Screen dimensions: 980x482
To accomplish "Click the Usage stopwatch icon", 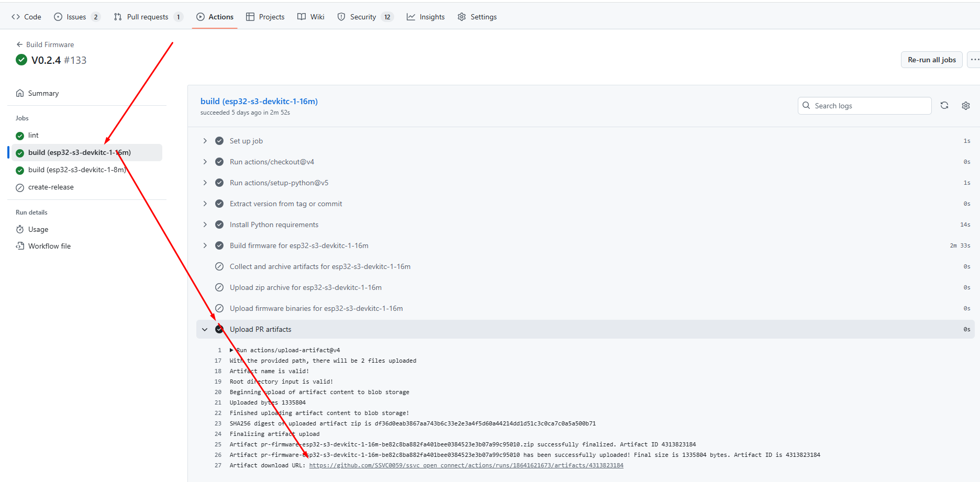I will 20,229.
